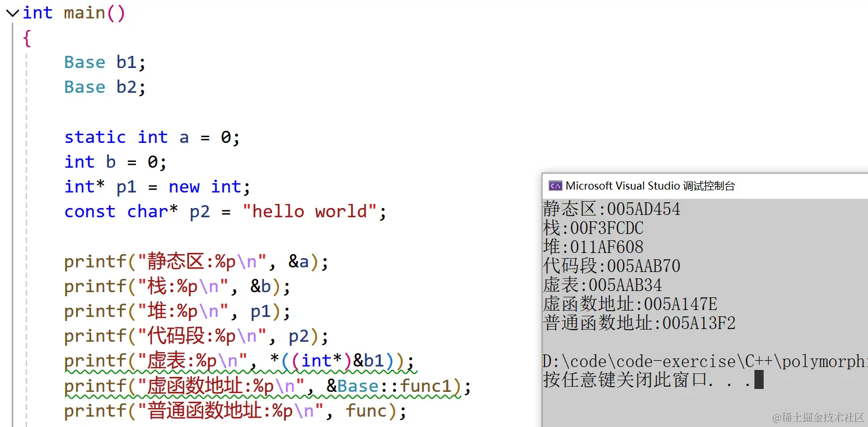This screenshot has width=868, height=427.
Task: Collapse the int main() function fold chevron
Action: [x=13, y=13]
